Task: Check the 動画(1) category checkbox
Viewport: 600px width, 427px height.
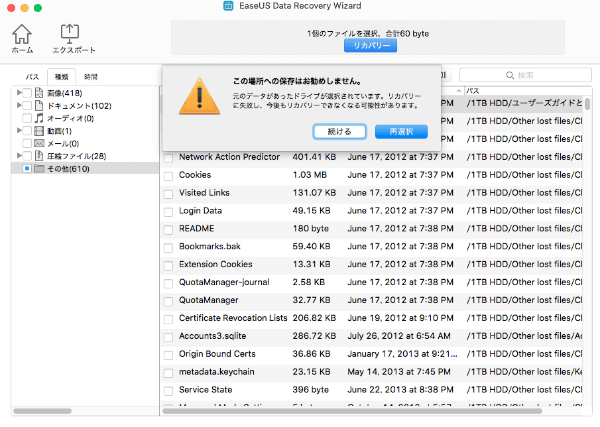Action: (27, 131)
